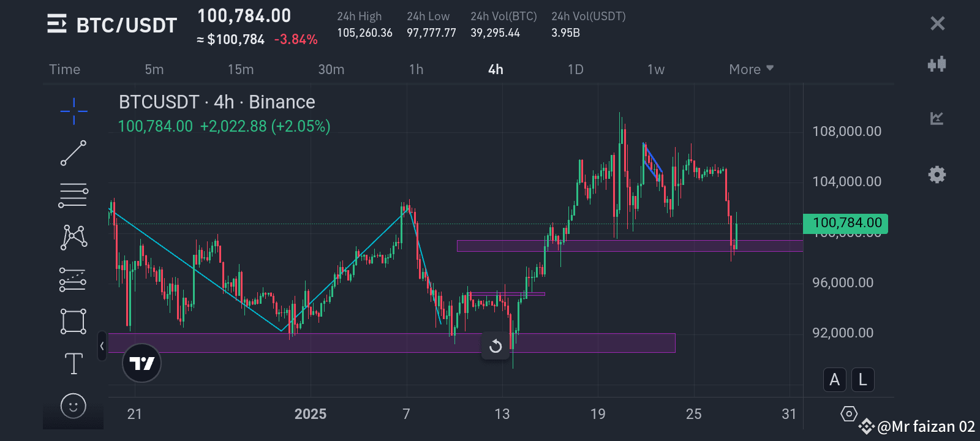Open candlestick chart style icon
The image size is (980, 441).
pos(937,64)
